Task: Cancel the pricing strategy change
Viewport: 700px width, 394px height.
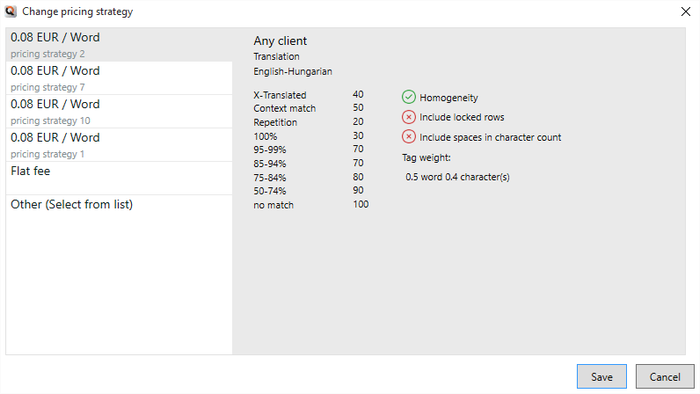Action: [665, 377]
